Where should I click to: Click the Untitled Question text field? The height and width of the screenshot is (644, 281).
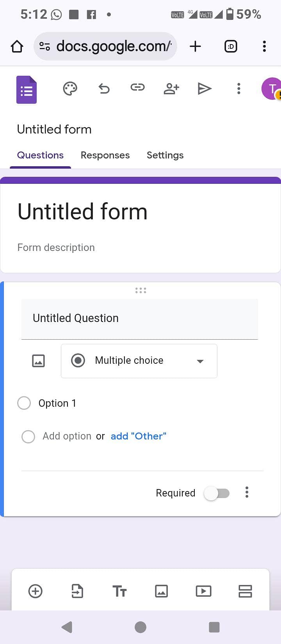[139, 318]
